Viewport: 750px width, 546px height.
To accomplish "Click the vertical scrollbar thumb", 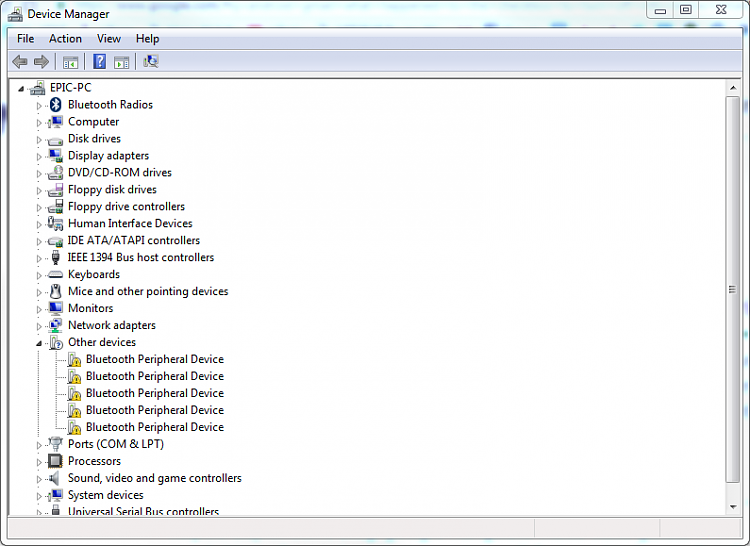I will pyautogui.click(x=732, y=289).
